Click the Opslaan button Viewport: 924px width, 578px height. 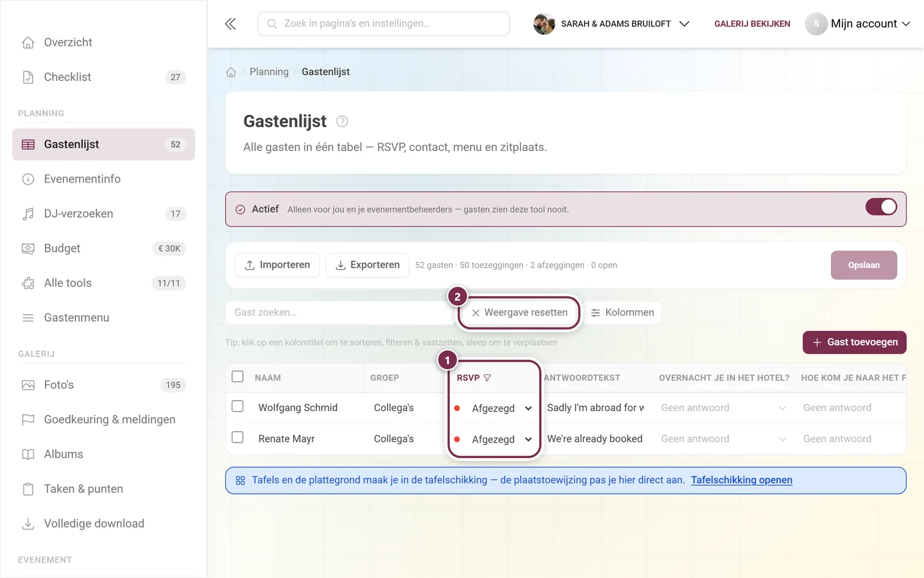[x=864, y=265]
